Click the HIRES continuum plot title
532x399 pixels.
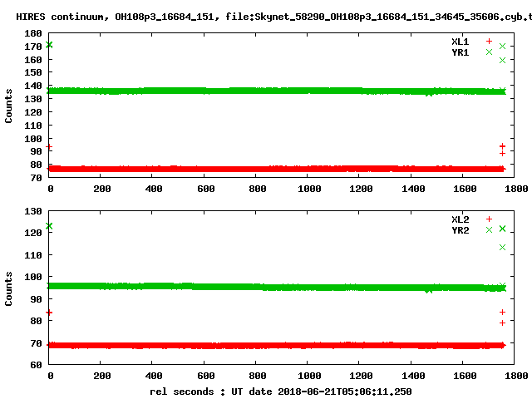point(273,17)
